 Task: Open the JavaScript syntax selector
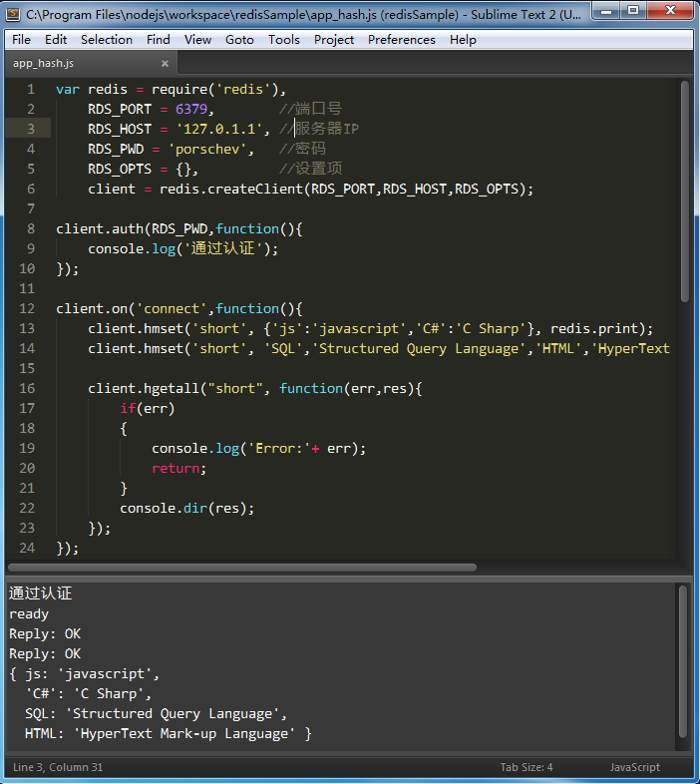pyautogui.click(x=634, y=767)
